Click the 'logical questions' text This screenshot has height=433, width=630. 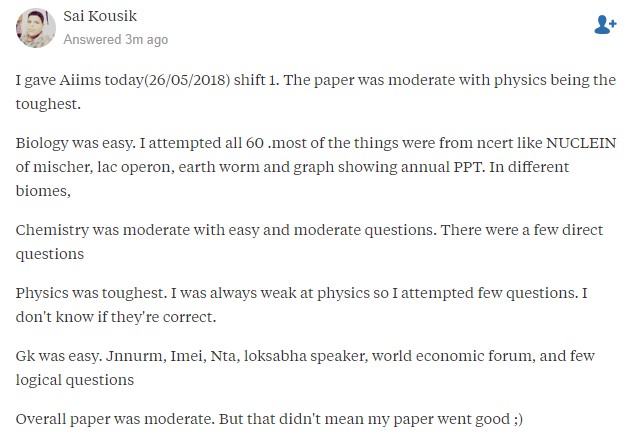pyautogui.click(x=75, y=380)
